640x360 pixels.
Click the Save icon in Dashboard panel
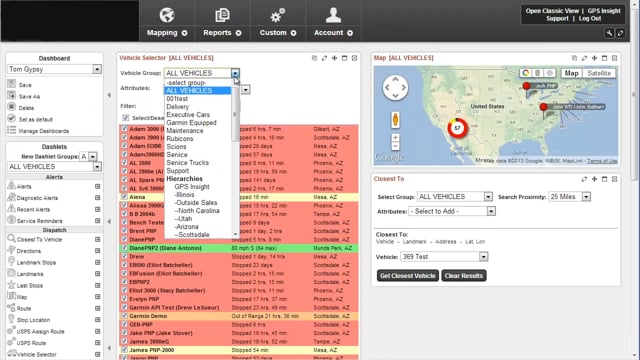11,84
